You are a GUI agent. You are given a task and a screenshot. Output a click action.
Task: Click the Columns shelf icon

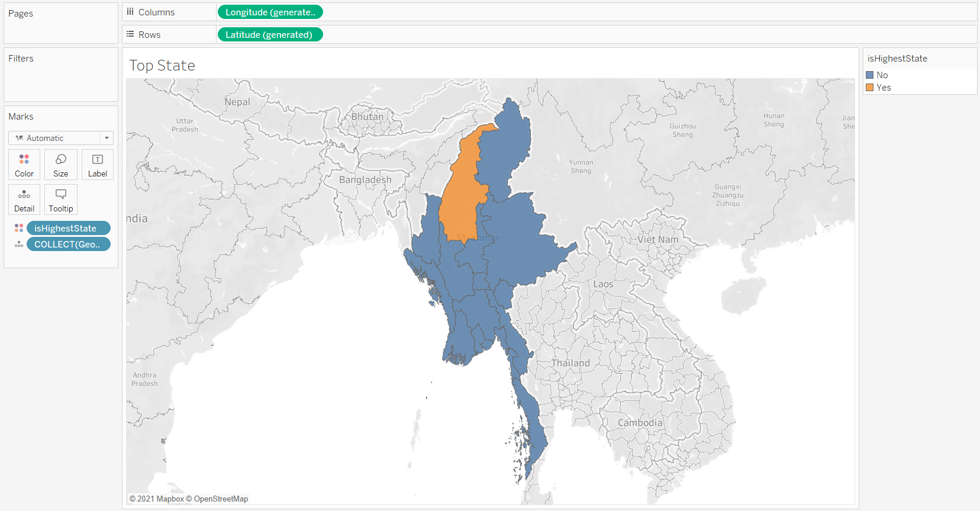coord(130,12)
